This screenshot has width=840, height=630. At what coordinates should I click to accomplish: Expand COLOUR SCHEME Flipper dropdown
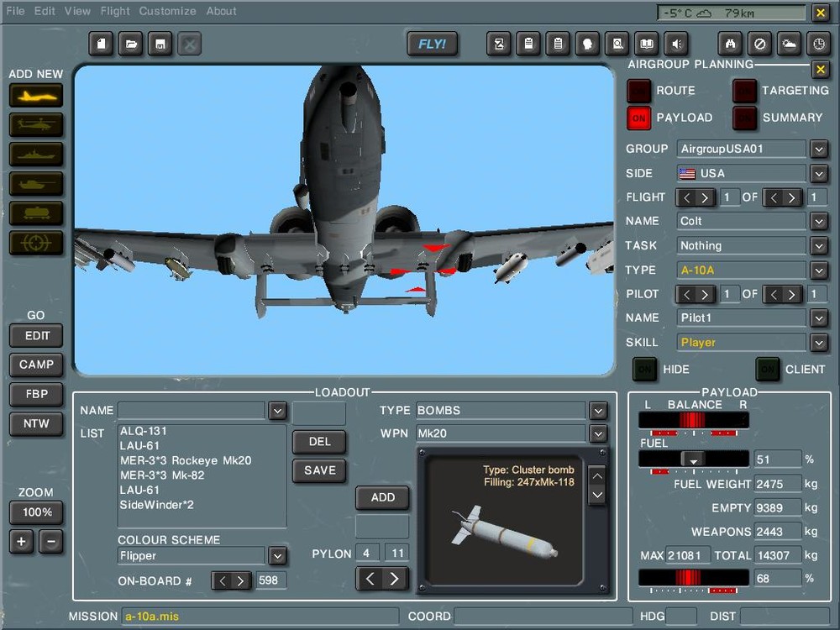point(277,556)
